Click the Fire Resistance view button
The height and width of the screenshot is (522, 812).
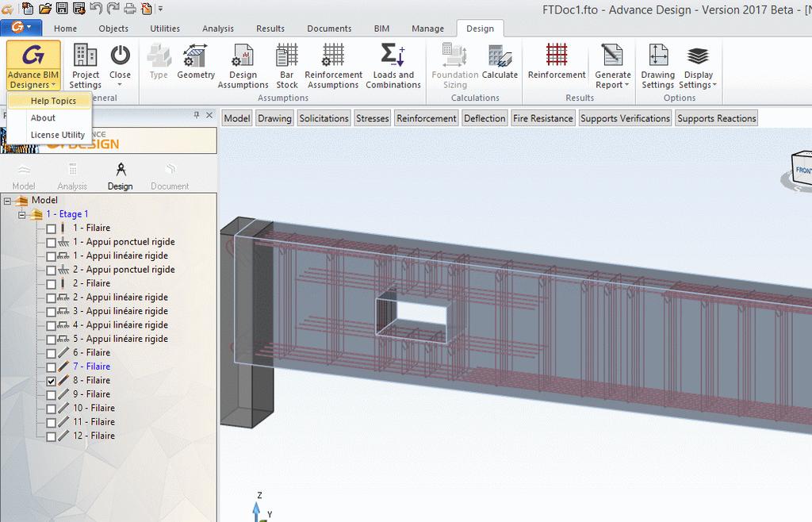click(542, 118)
